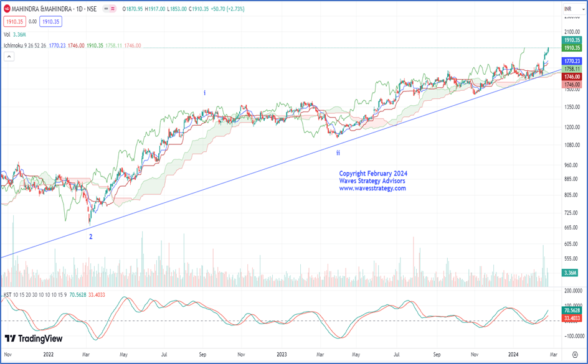Click the red 33.4033 KST scale tag
The width and height of the screenshot is (588, 364).
pos(572,318)
